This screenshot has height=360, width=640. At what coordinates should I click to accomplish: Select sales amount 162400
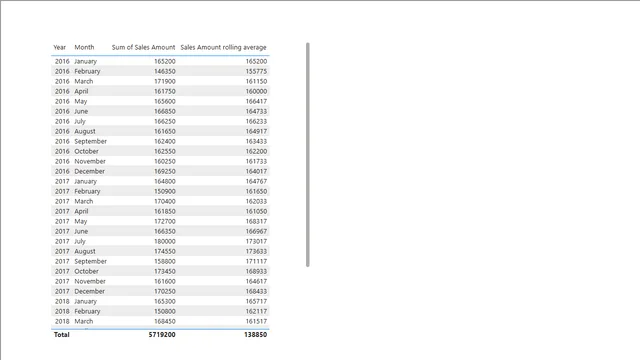coord(165,141)
